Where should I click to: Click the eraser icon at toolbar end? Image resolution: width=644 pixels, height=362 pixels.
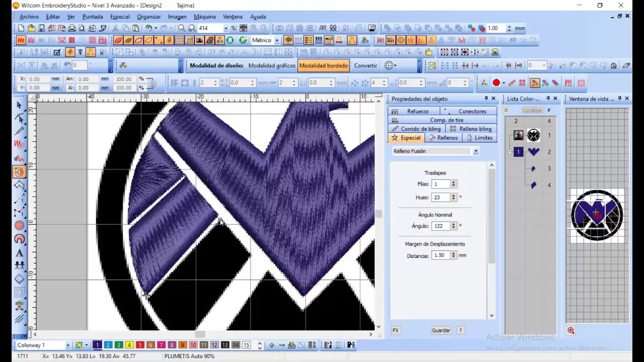tap(626, 65)
